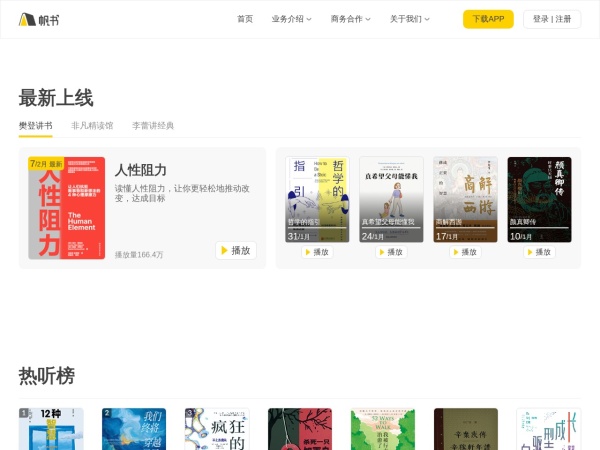Viewport: 600px width, 450px height.
Task: Open rank 1 book in 热听榜
Action: [51, 429]
